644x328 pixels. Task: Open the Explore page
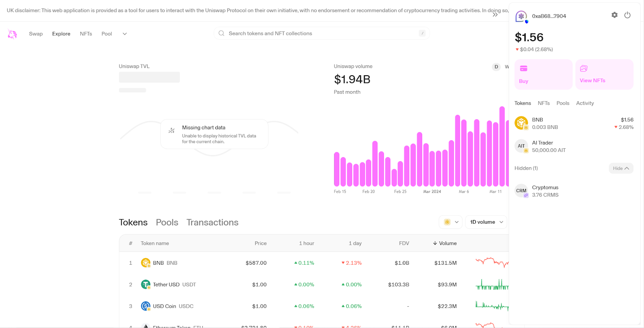(61, 34)
